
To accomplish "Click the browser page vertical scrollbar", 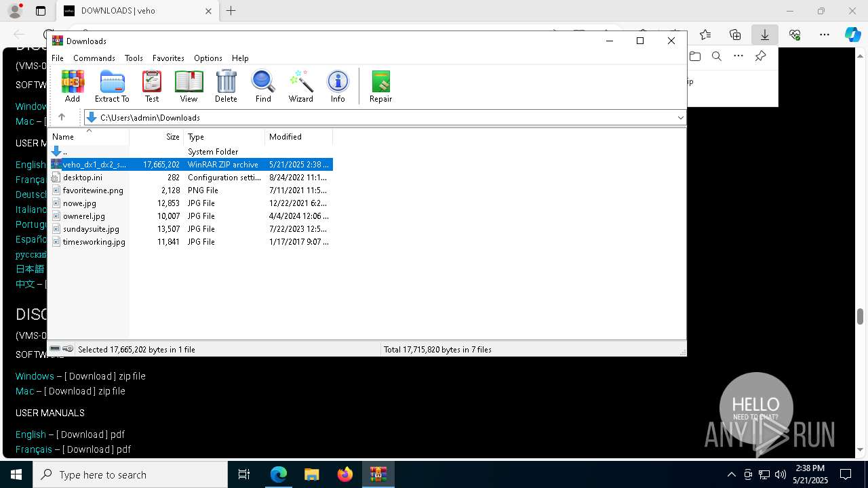I will click(x=860, y=317).
